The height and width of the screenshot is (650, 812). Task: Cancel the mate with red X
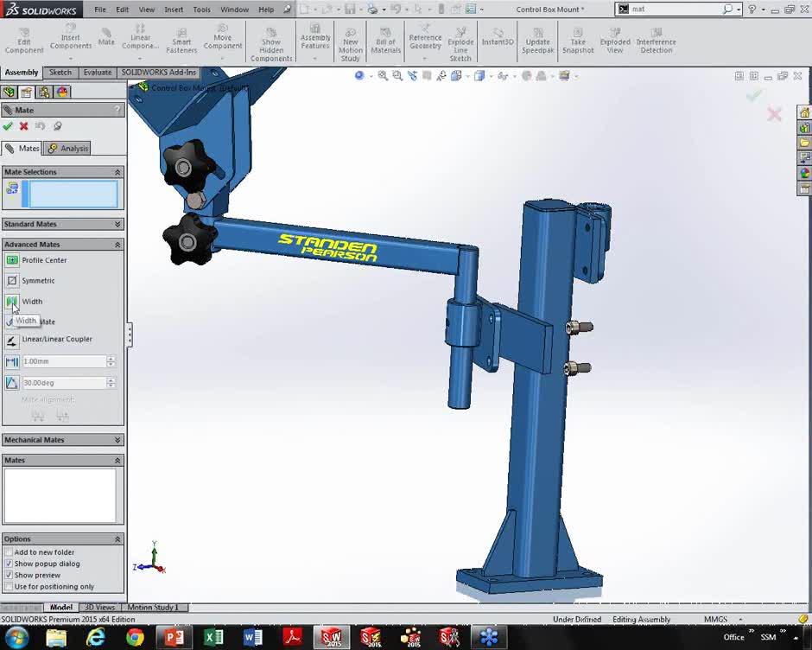(x=24, y=126)
